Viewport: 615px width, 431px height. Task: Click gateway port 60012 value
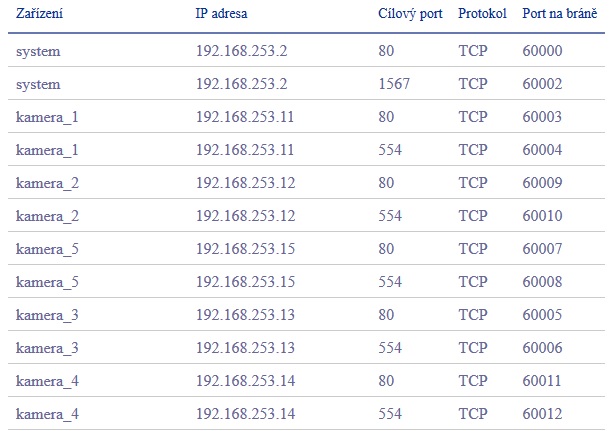pyautogui.click(x=542, y=413)
